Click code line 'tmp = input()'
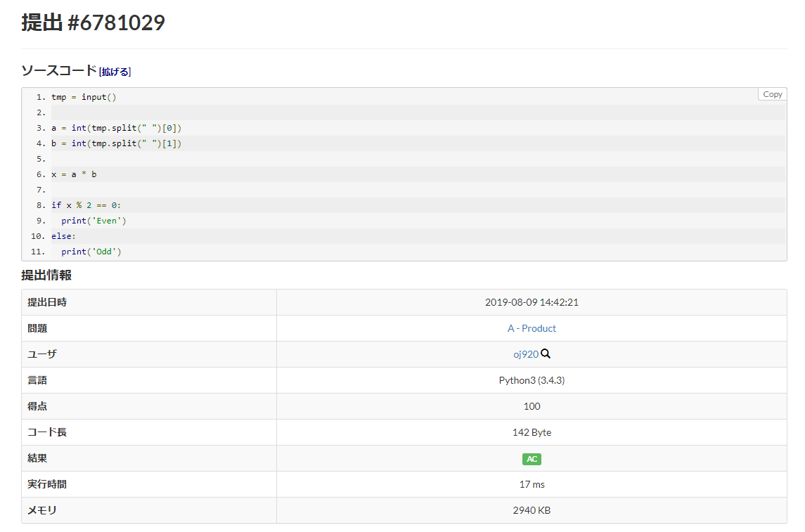The width and height of the screenshot is (805, 532). tap(84, 97)
